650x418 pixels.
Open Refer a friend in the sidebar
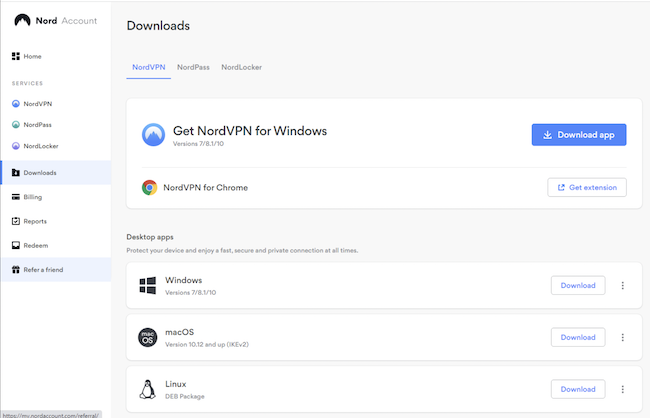click(56, 270)
